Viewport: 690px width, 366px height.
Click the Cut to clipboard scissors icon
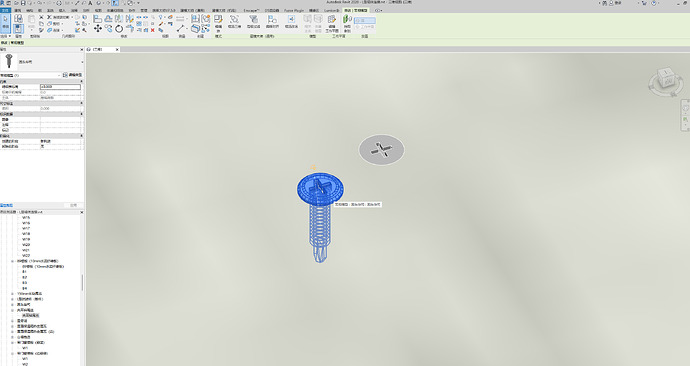click(x=41, y=17)
